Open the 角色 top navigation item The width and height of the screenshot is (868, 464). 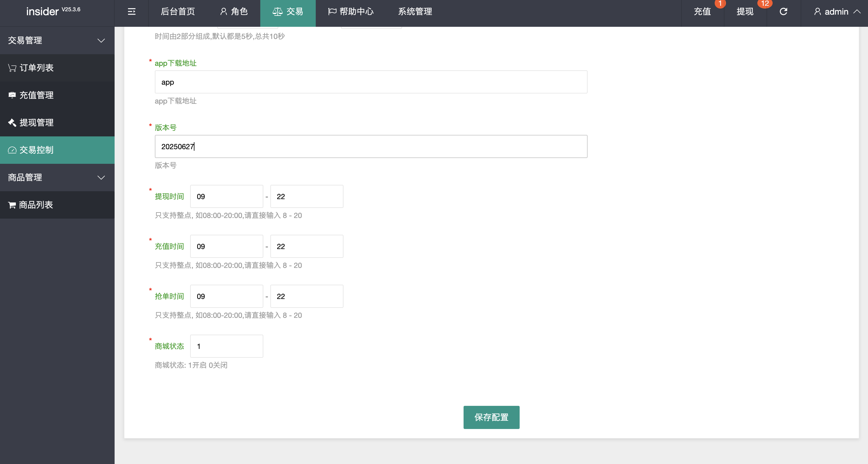tap(234, 12)
